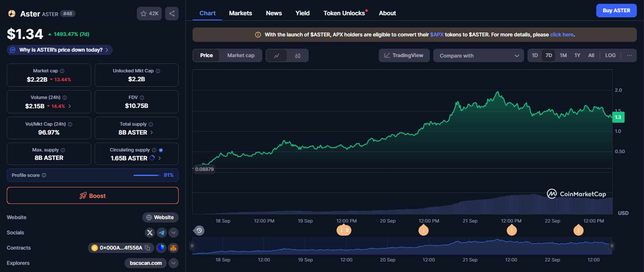
Task: Set chart range to 1D
Action: click(535, 55)
